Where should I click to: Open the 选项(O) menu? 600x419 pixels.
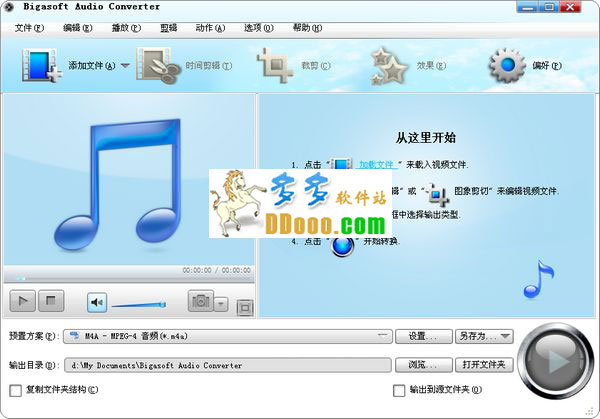tap(259, 28)
